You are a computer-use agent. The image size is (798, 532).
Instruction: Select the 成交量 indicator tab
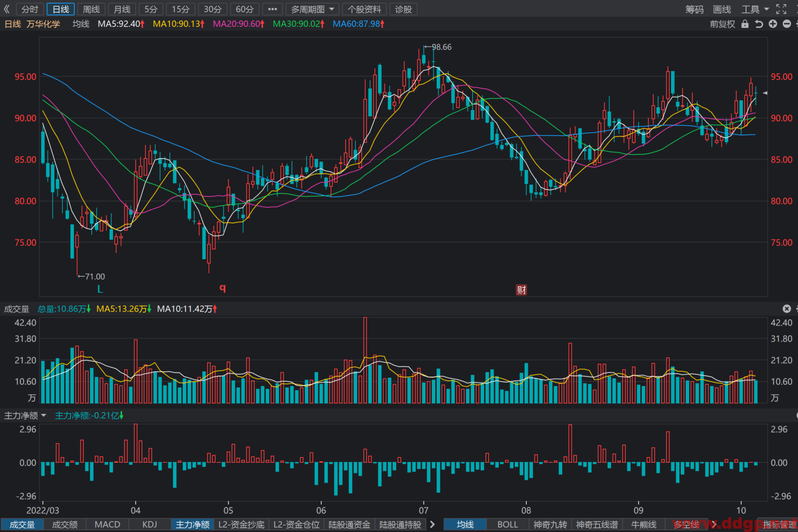[x=22, y=525]
